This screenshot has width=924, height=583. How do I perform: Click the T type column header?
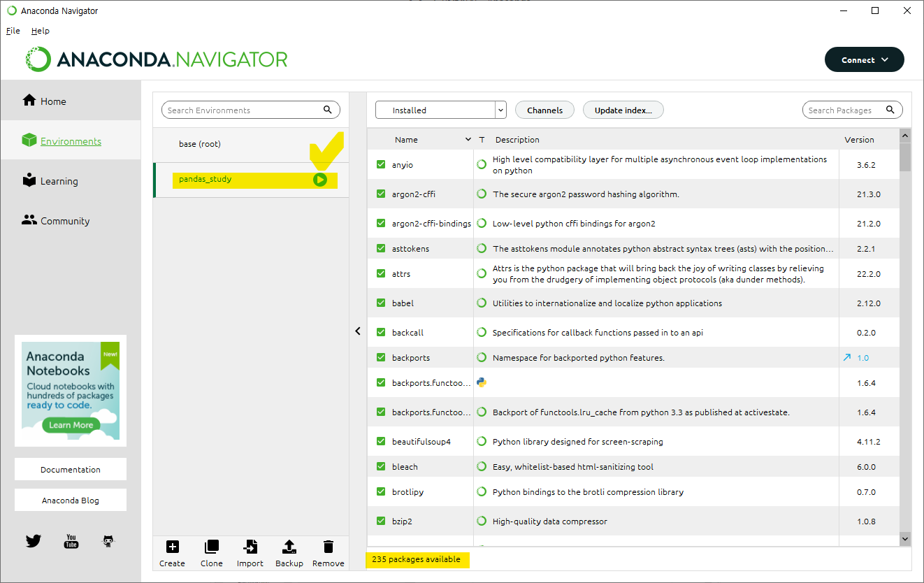(482, 140)
